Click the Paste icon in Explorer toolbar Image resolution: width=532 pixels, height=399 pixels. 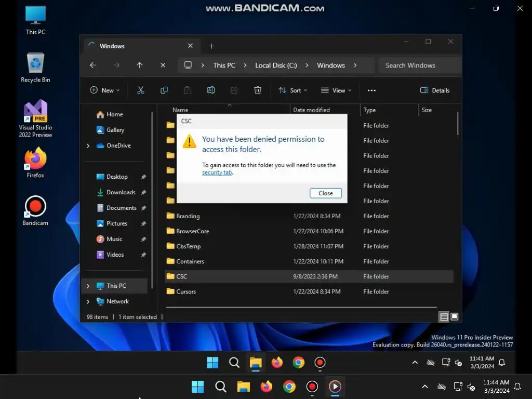pos(187,90)
